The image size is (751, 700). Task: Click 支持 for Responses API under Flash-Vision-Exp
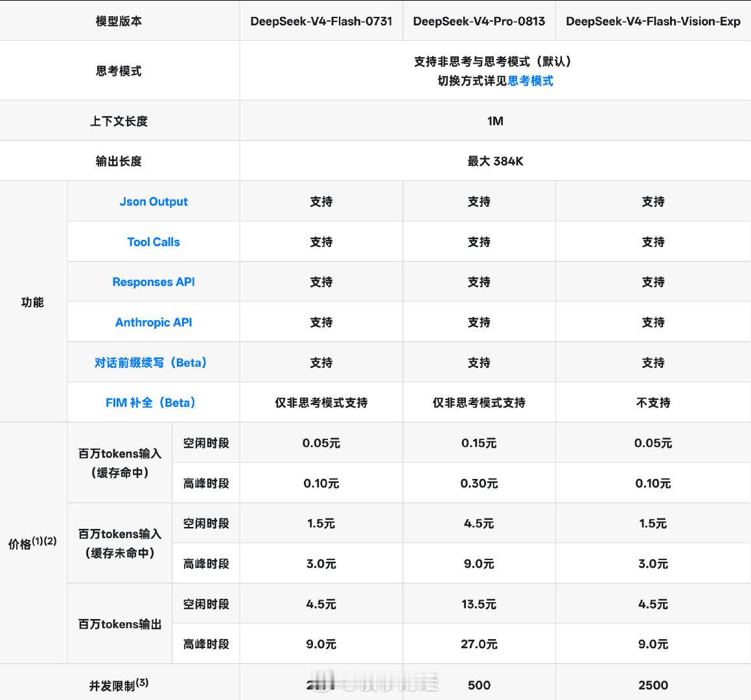tap(653, 282)
